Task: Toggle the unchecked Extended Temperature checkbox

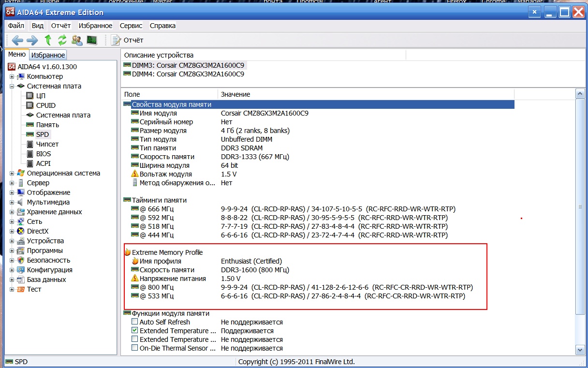Action: [135, 339]
